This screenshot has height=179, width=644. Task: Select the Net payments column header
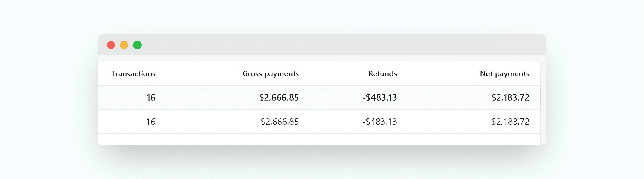pos(505,74)
